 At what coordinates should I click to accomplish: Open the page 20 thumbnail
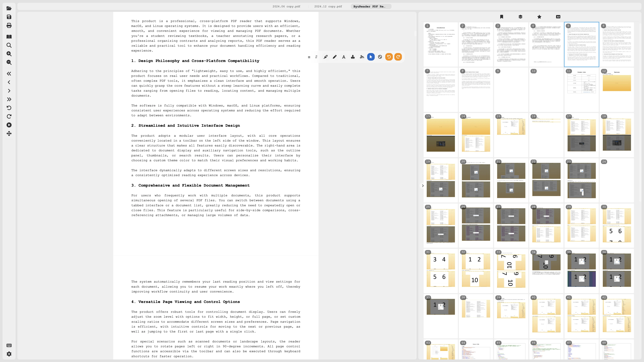coord(476,180)
